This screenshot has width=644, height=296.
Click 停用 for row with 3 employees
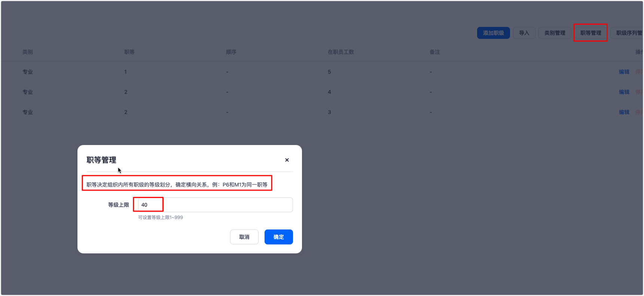click(x=639, y=112)
